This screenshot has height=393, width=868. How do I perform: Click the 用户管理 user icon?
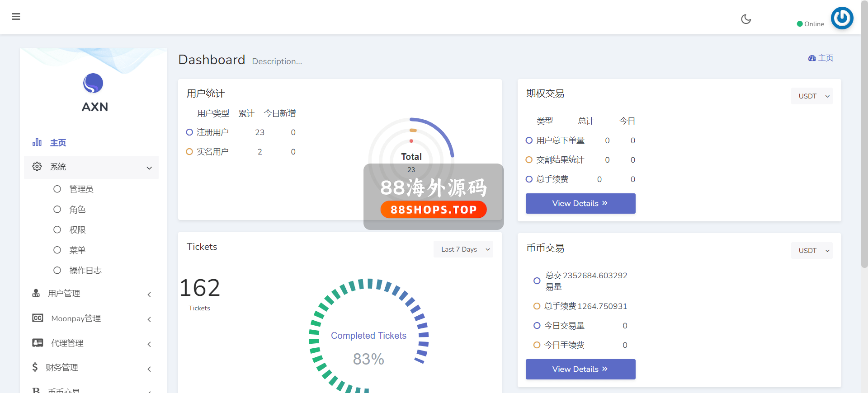(x=36, y=294)
